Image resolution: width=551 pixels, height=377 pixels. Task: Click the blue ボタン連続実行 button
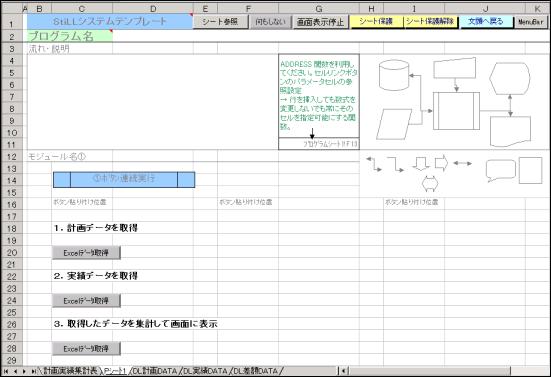tap(124, 179)
